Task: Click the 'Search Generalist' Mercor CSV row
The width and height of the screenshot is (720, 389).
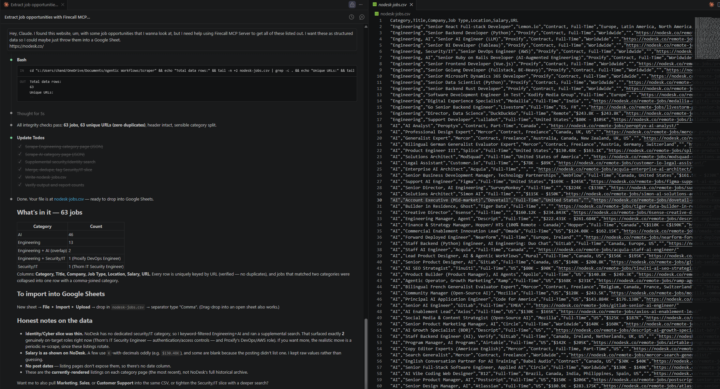Action: click(541, 355)
